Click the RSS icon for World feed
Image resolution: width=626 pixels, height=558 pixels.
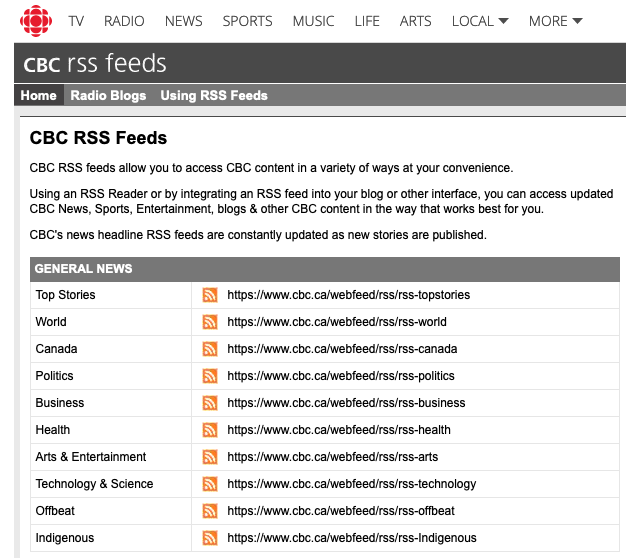(210, 322)
